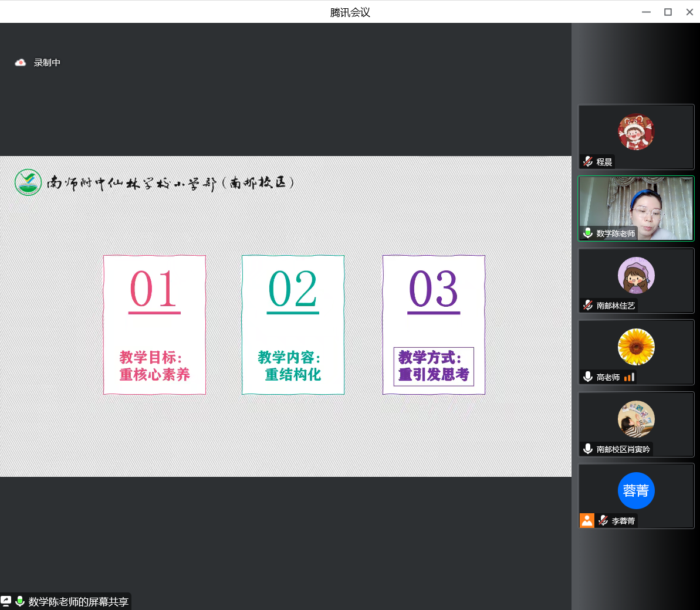Click the 高老师 participant name
The image size is (700, 610).
tap(608, 378)
